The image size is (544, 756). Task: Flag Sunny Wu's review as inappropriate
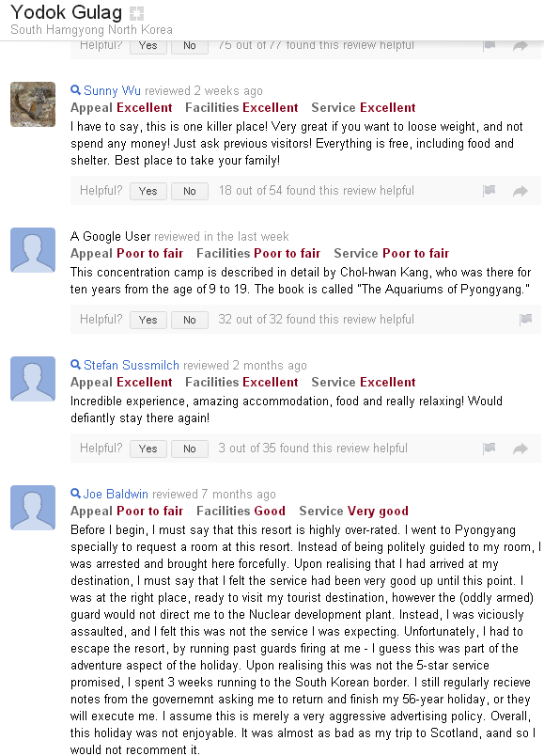[x=490, y=191]
